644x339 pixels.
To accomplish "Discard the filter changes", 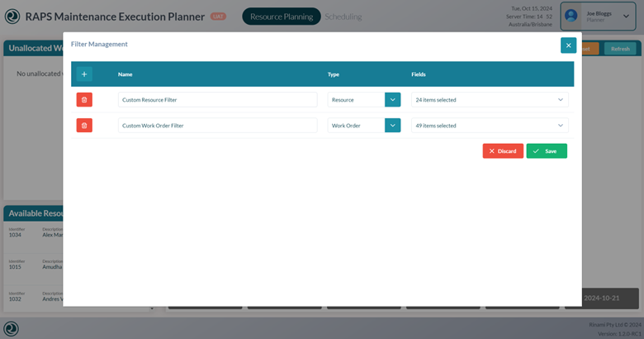I will [x=503, y=151].
